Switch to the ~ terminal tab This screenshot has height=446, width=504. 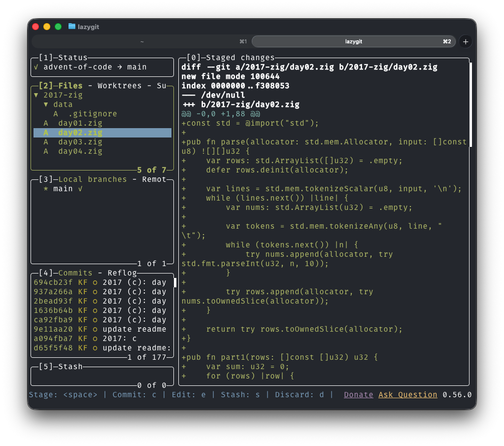coord(142,42)
